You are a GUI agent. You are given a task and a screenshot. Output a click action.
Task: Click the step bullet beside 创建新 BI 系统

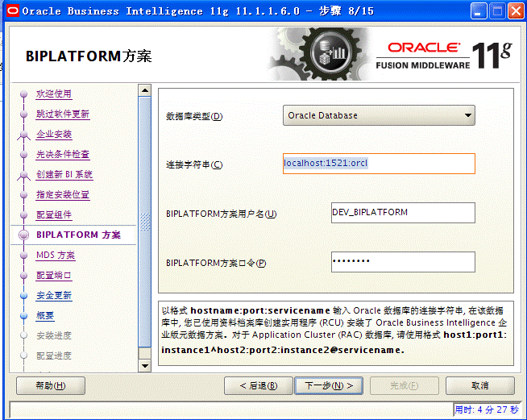(23, 174)
